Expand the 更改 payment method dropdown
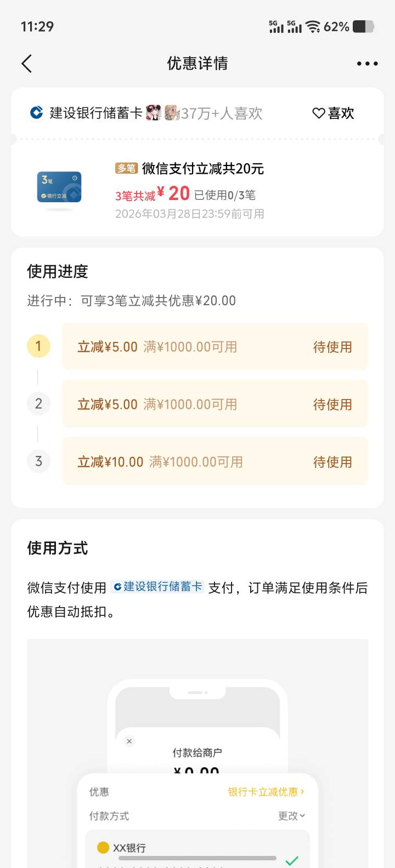Viewport: 395px width, 868px height. click(291, 816)
